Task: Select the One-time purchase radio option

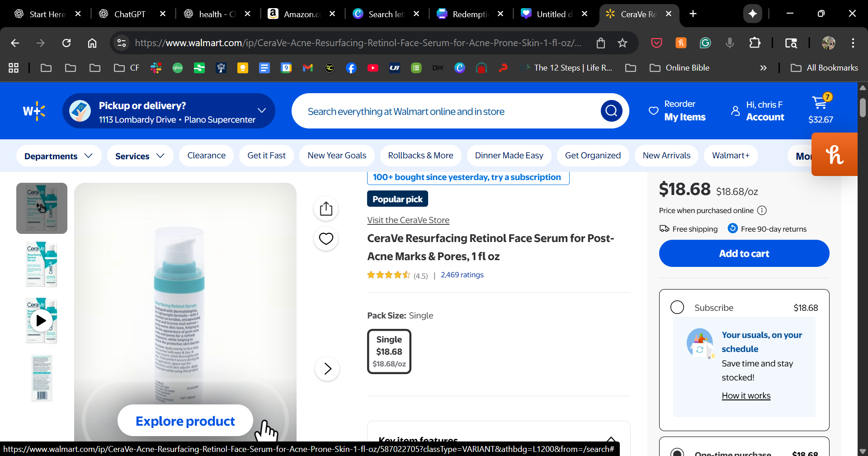Action: pos(677,452)
